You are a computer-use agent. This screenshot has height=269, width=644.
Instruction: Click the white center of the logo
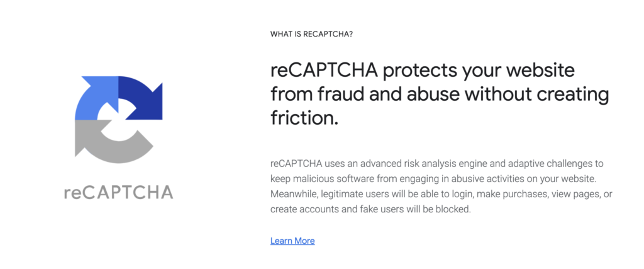(118, 120)
